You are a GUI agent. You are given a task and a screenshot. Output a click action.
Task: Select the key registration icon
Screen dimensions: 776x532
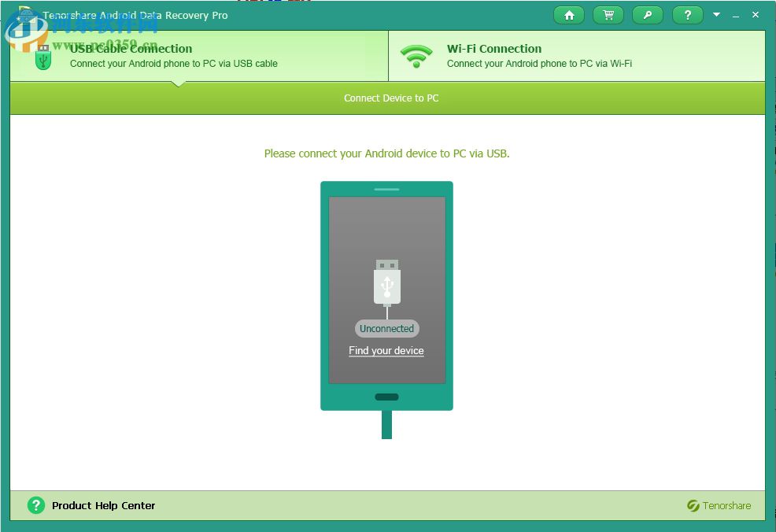click(x=648, y=14)
